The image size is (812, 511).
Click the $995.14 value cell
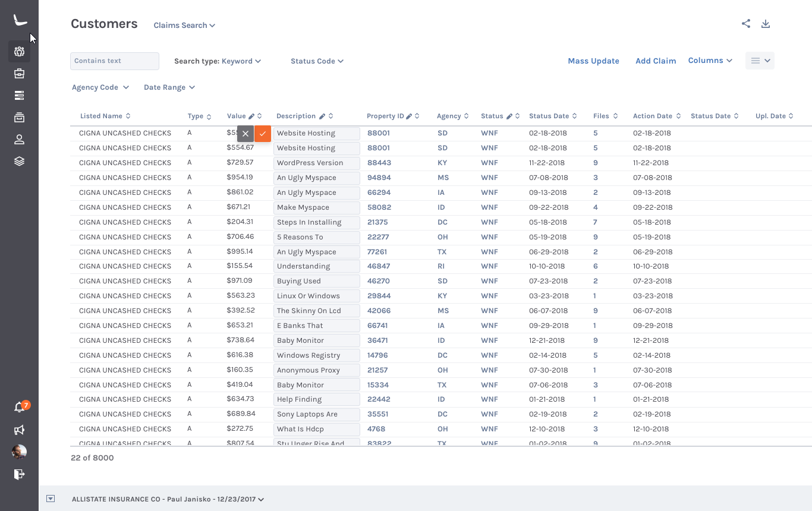tap(240, 251)
